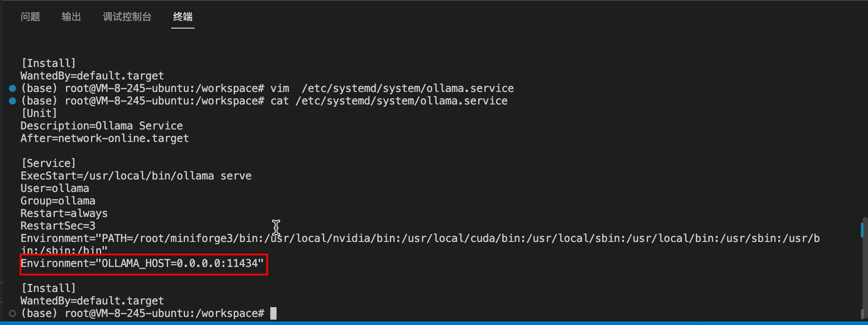This screenshot has width=868, height=325.
Task: Select the 调试控制台 tab
Action: pos(127,17)
